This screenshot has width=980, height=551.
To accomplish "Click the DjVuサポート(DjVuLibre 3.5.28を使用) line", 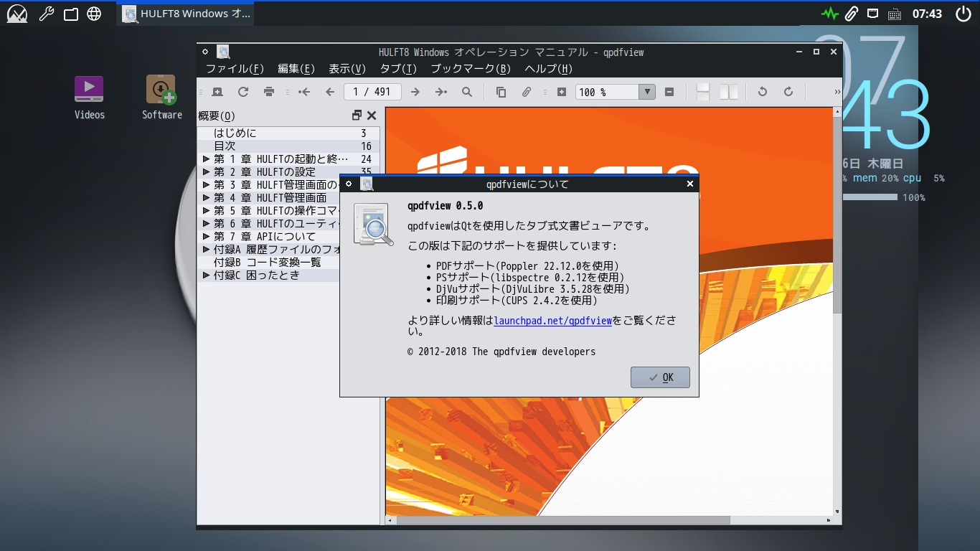I will 532,288.
